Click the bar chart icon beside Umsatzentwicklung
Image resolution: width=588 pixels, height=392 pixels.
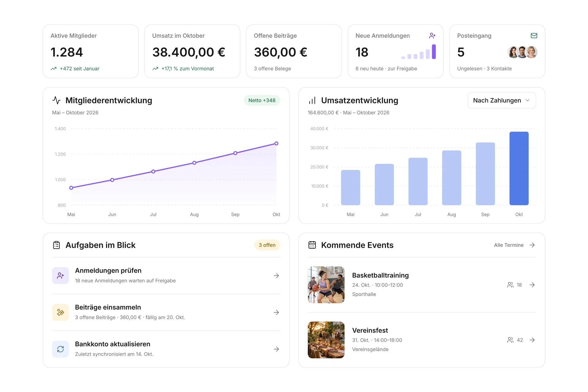312,100
